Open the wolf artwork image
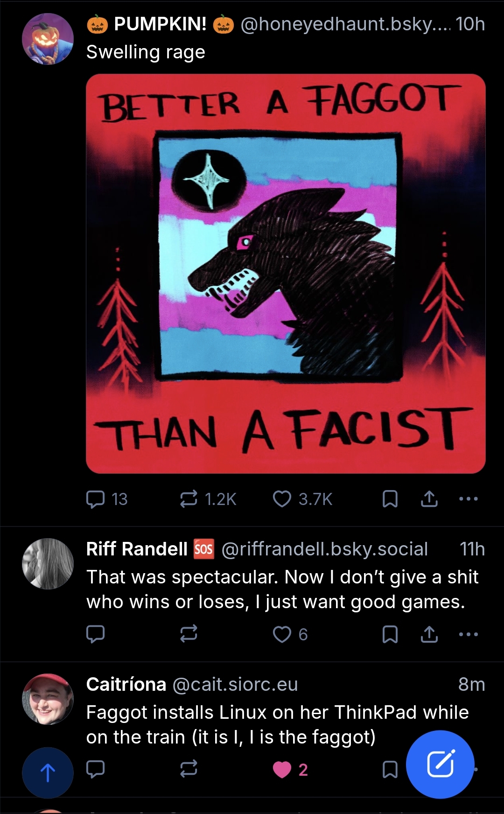 click(x=286, y=274)
